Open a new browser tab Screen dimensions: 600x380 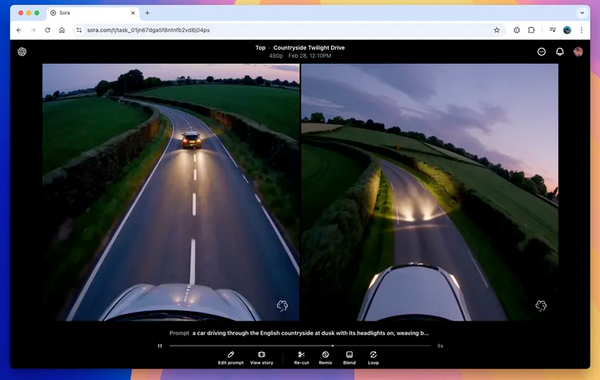click(x=147, y=13)
